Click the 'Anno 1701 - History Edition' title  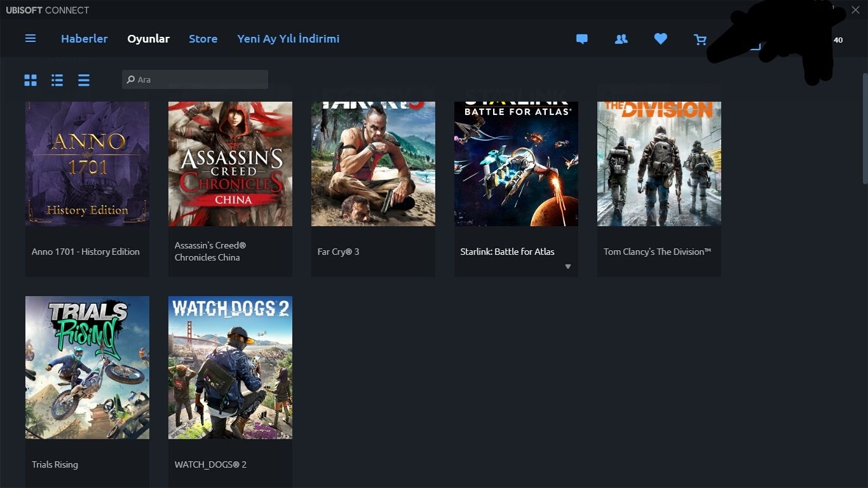(86, 252)
